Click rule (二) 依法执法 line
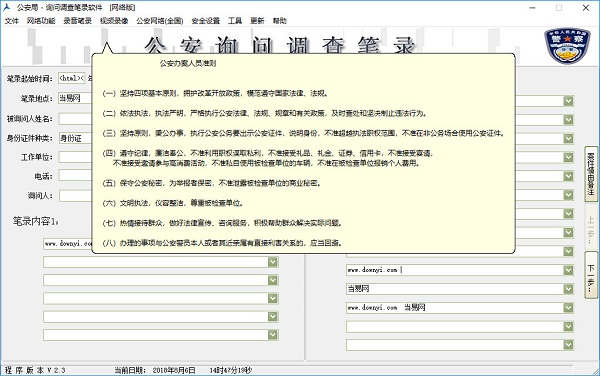The height and width of the screenshot is (376, 600). [265, 113]
